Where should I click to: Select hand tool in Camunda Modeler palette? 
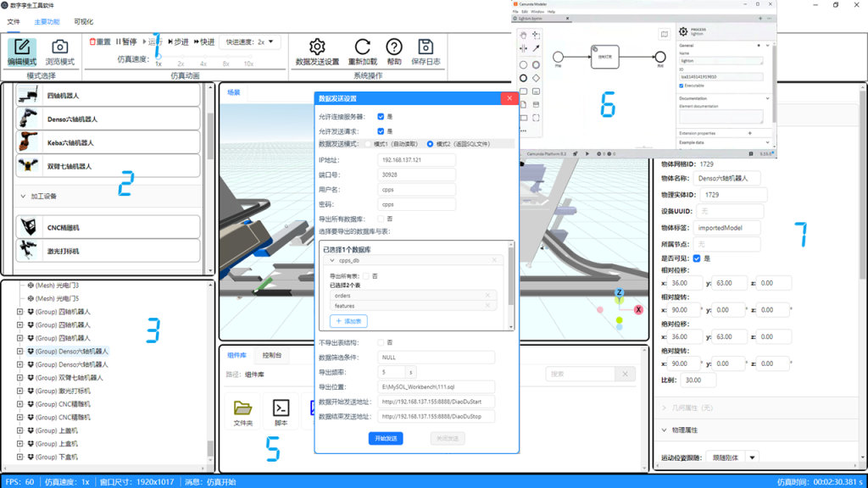point(523,35)
